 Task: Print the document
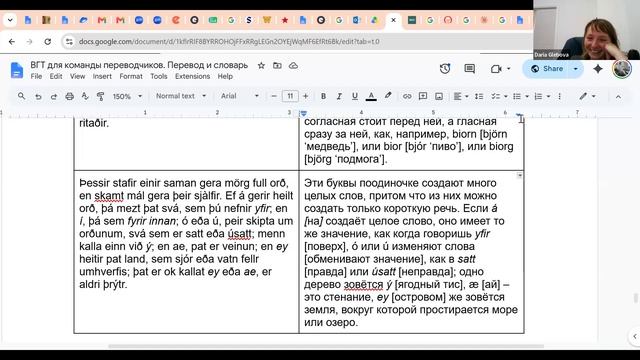click(69, 96)
